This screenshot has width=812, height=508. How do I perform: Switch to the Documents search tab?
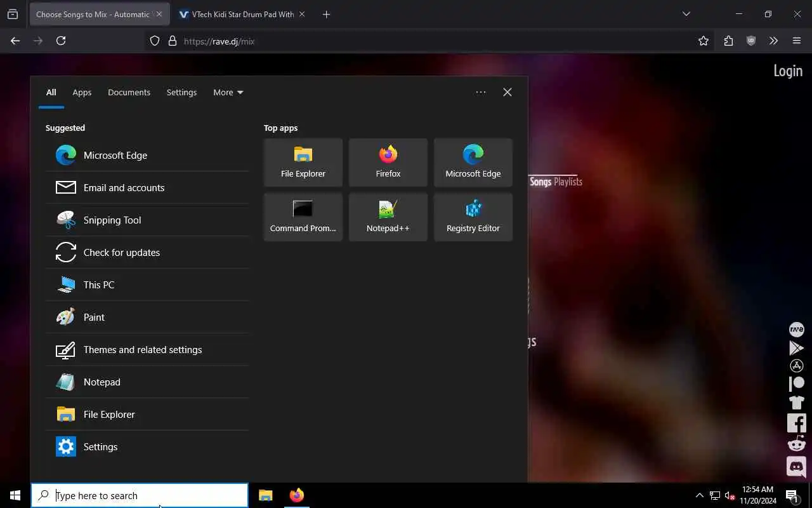tap(129, 92)
